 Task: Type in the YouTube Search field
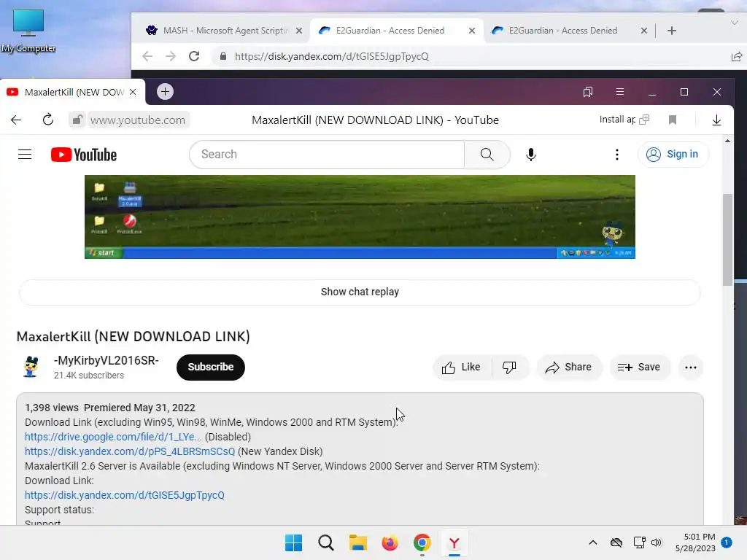point(328,155)
